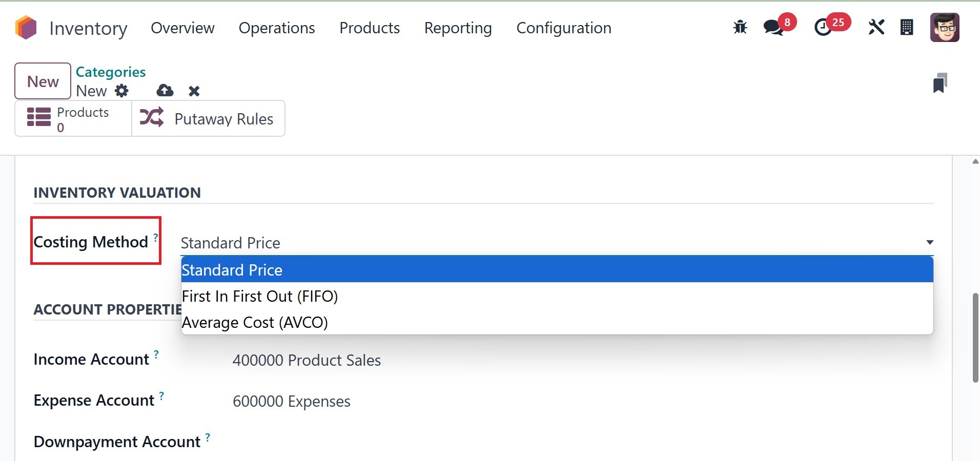The image size is (980, 461).
Task: Click the New button
Action: pyautogui.click(x=43, y=81)
